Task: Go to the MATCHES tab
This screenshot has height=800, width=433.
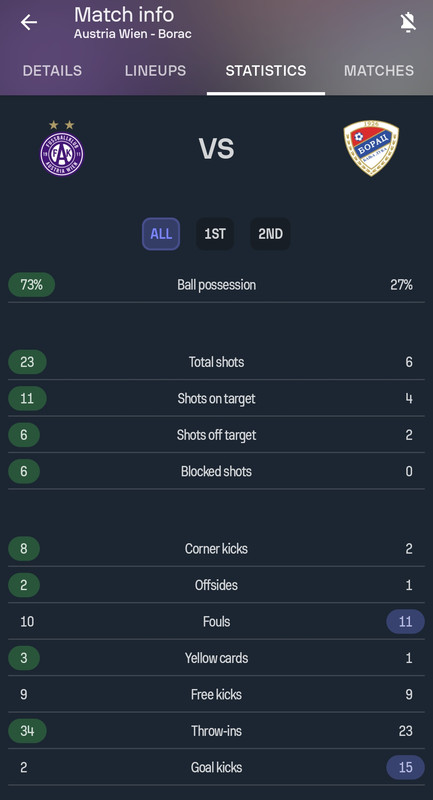Action: tap(378, 70)
